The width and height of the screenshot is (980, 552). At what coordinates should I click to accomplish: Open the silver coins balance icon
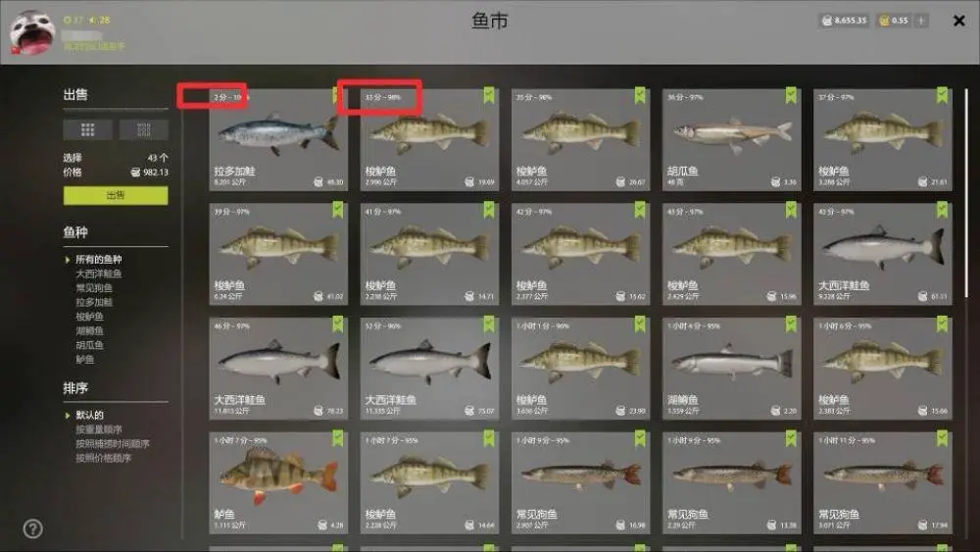click(827, 21)
